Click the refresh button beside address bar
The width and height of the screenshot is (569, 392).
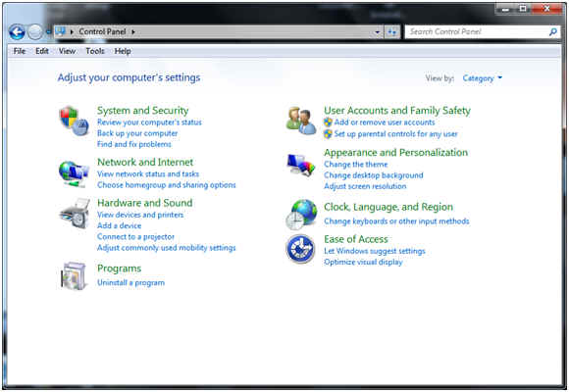pyautogui.click(x=391, y=32)
